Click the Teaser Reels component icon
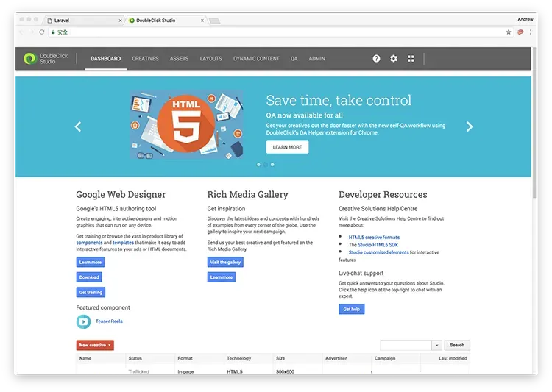 (x=83, y=321)
